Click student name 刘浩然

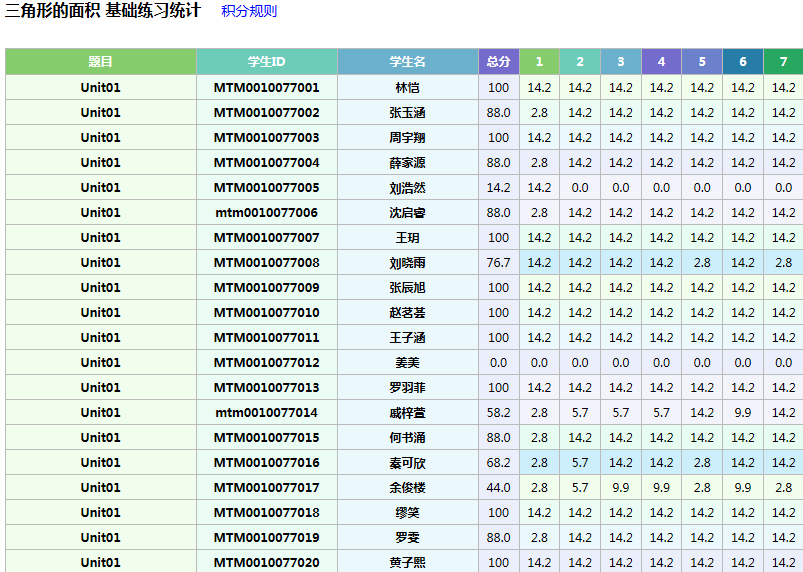[408, 188]
